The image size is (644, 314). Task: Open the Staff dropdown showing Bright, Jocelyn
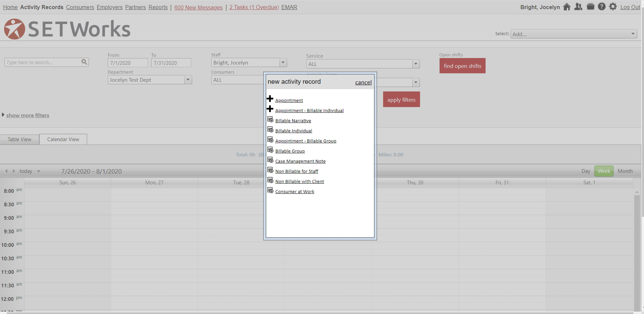(249, 62)
